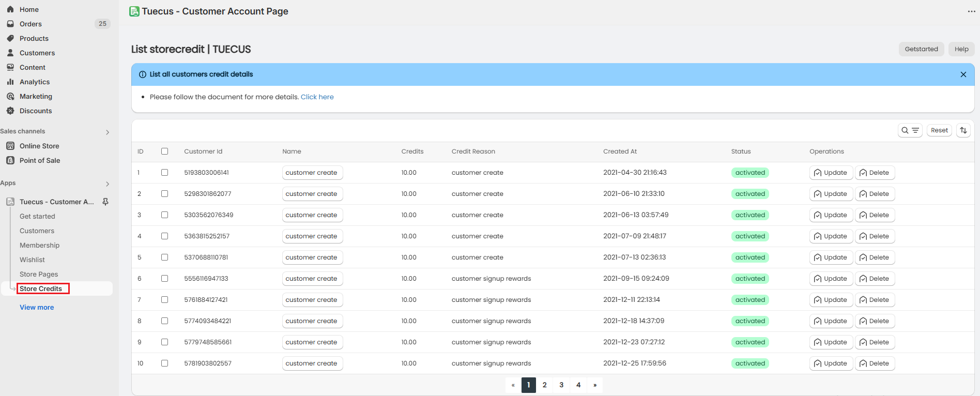Open the Analytics section

[35, 82]
